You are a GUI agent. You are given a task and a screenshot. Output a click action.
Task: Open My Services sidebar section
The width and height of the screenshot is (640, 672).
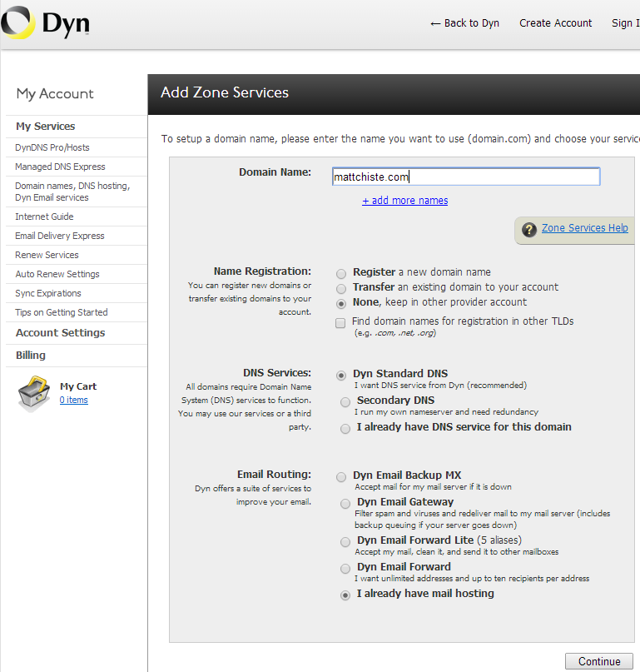46,127
